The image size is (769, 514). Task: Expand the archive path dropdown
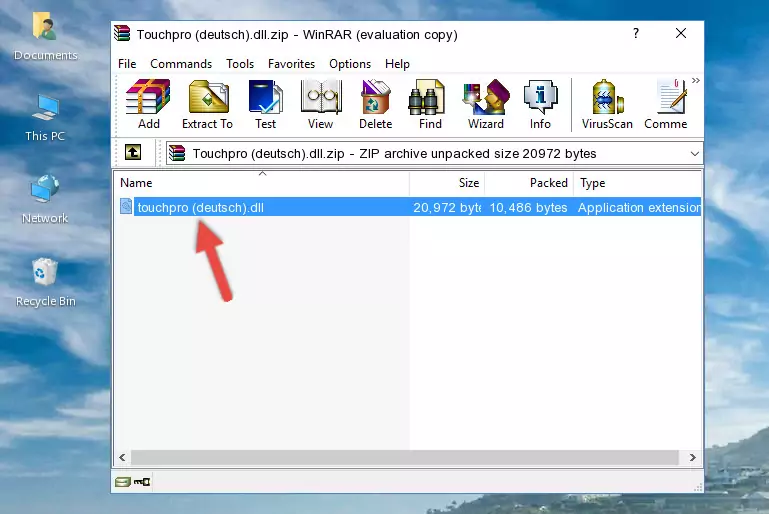694,154
